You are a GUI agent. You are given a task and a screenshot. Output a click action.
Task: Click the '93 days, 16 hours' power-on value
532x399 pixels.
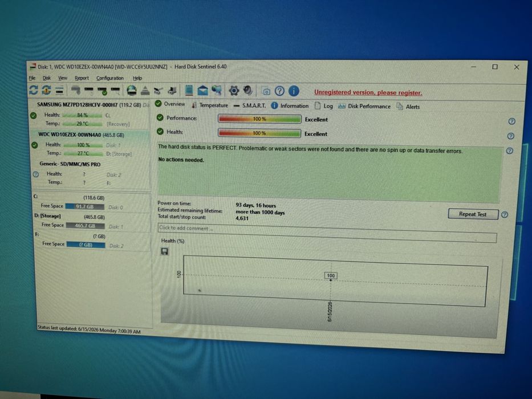click(x=256, y=205)
